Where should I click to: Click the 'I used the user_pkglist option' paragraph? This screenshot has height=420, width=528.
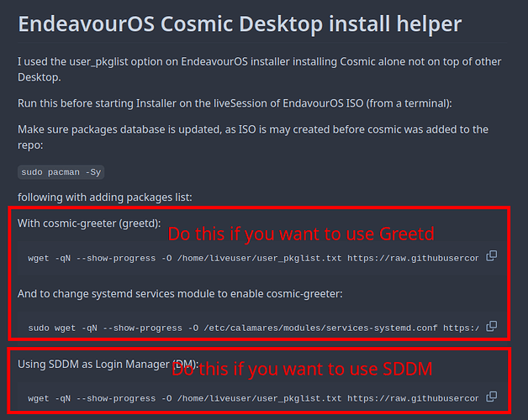pyautogui.click(x=259, y=70)
